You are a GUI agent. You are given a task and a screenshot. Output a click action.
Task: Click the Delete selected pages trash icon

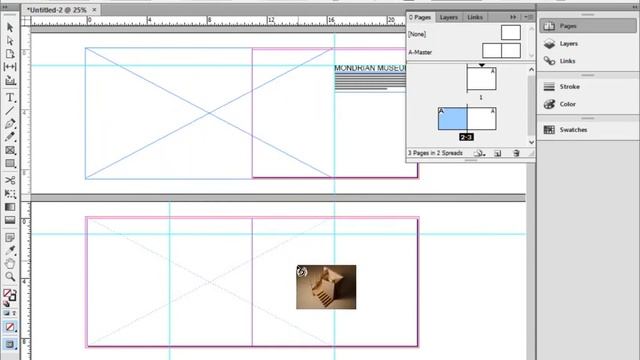[516, 153]
